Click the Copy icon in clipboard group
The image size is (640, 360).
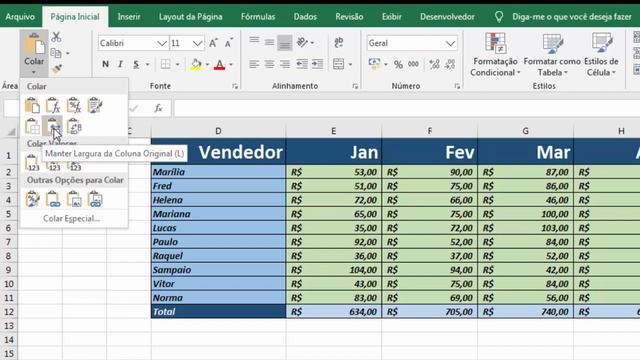tap(56, 53)
